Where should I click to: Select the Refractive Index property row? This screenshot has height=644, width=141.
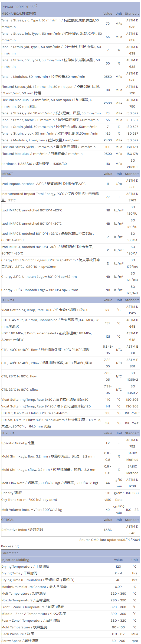click(x=22, y=530)
